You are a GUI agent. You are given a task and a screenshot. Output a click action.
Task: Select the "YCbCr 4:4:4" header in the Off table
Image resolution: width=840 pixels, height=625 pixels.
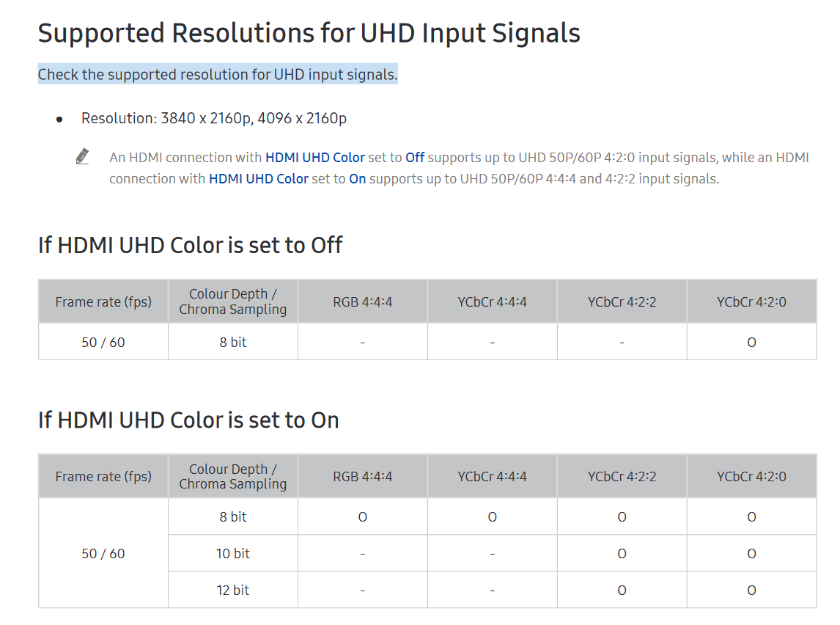tap(492, 301)
